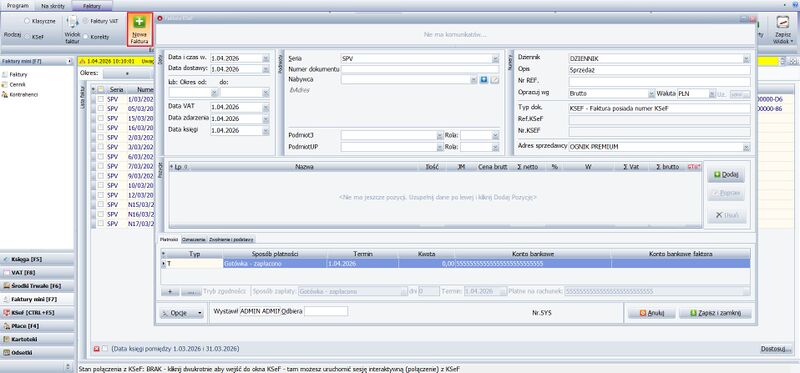Click the Odbiera input field
Image resolution: width=800 pixels, height=373 pixels.
[326, 311]
